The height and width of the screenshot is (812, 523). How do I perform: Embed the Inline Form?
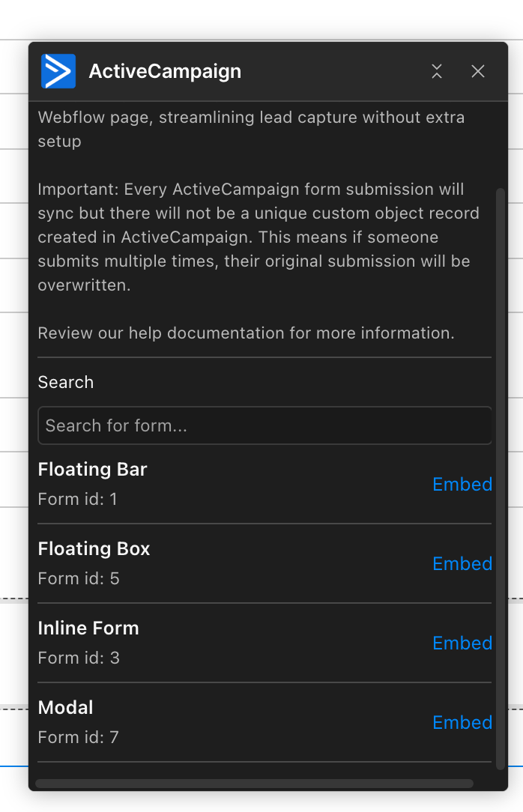[x=462, y=643]
